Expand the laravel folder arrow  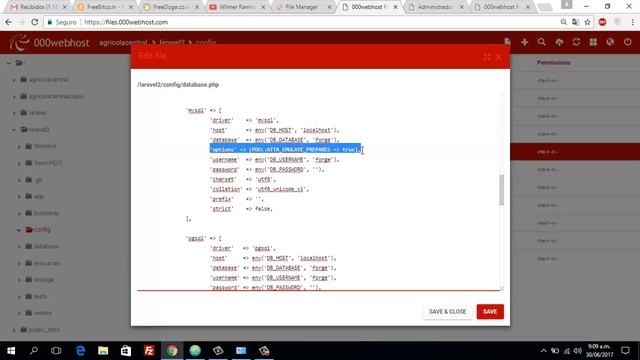coord(14,113)
